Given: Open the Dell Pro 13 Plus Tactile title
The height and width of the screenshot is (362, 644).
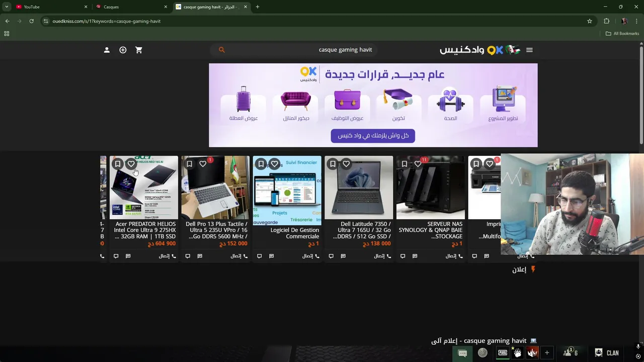Looking at the screenshot, I should (x=216, y=230).
